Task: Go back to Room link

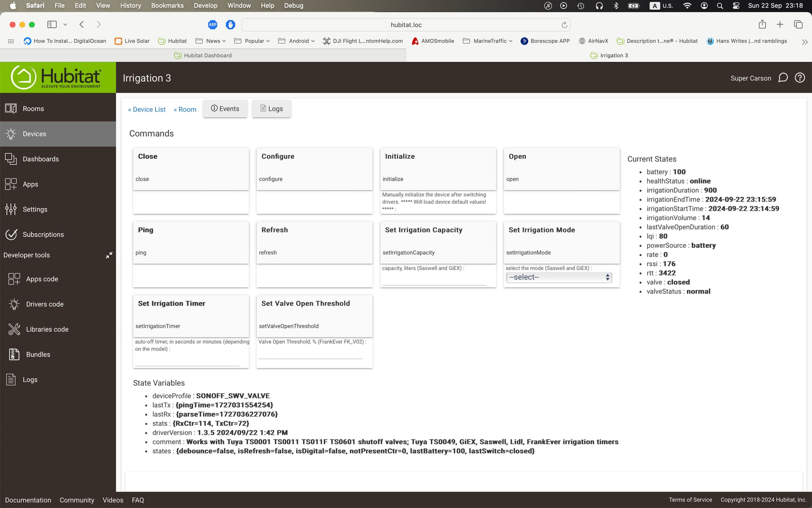Action: tap(185, 109)
